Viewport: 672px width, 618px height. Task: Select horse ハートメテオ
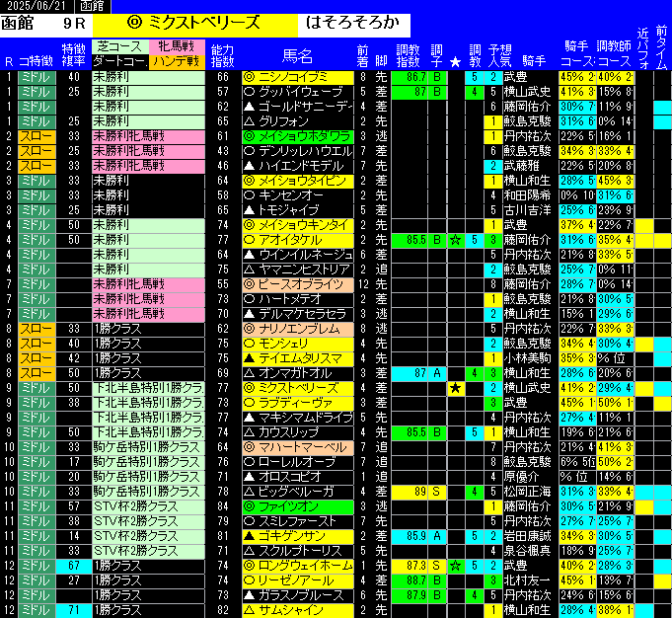tap(298, 299)
